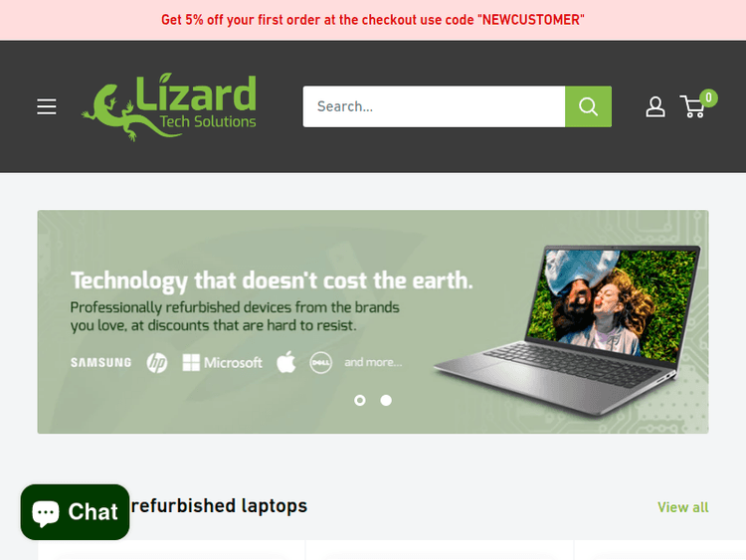Open the hamburger navigation menu

[x=47, y=106]
